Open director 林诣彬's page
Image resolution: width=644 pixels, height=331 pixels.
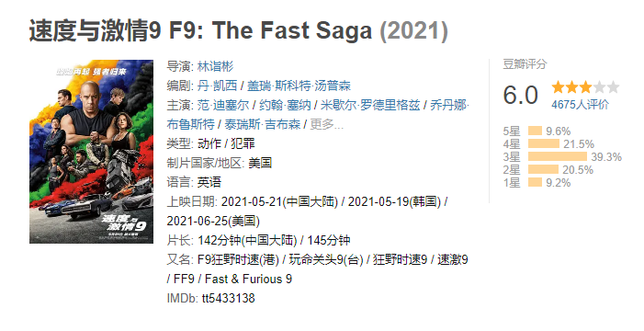click(215, 66)
